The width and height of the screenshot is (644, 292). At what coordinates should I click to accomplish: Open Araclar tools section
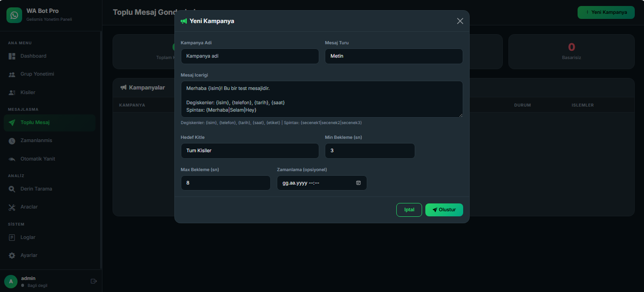(x=29, y=207)
